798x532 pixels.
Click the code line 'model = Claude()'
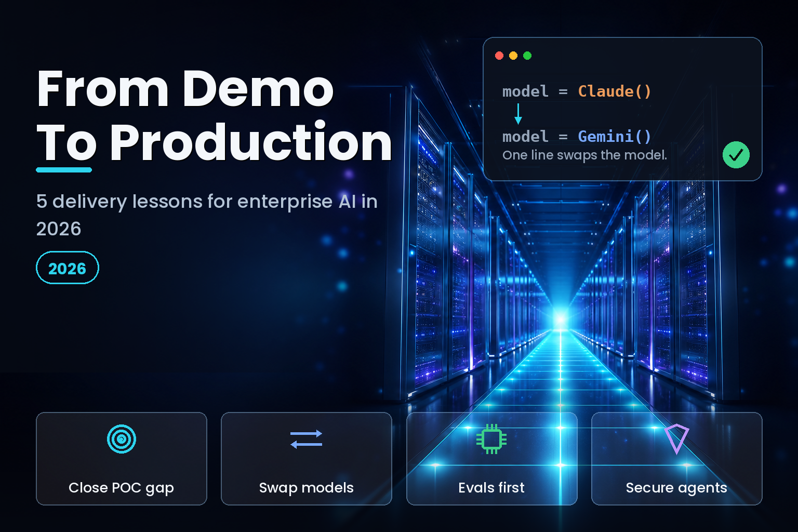tap(577, 91)
